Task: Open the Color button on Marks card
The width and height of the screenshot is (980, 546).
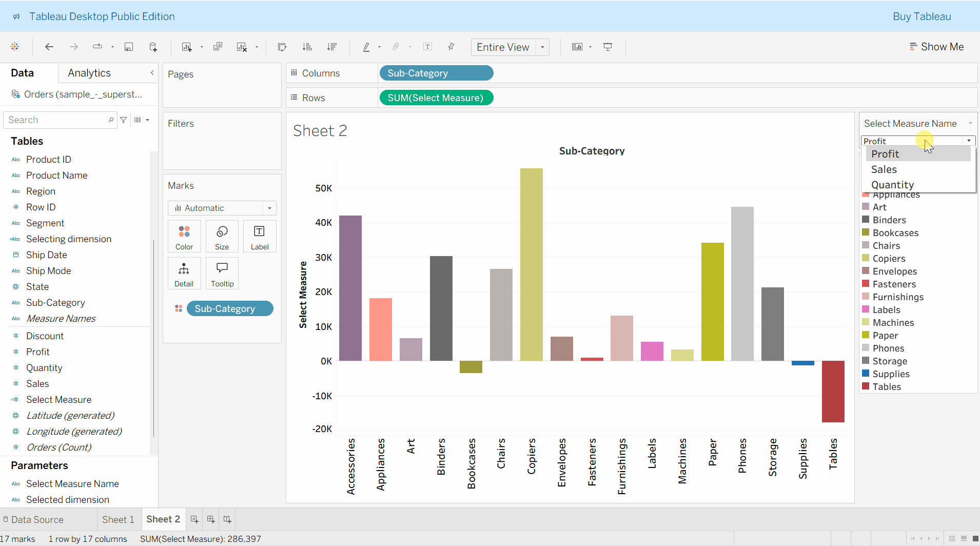Action: point(184,236)
